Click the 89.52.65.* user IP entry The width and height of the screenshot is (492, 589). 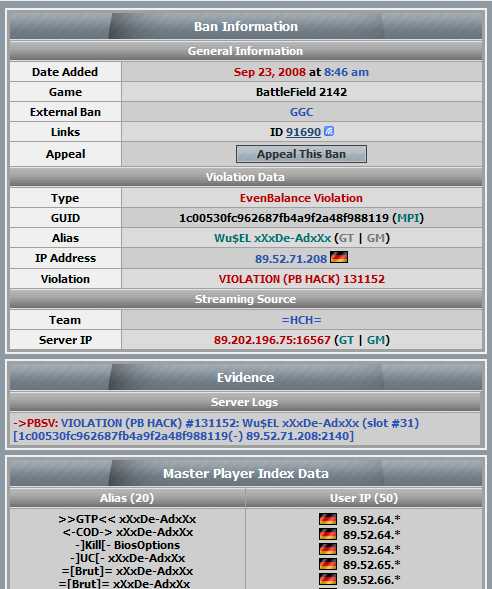click(x=371, y=565)
